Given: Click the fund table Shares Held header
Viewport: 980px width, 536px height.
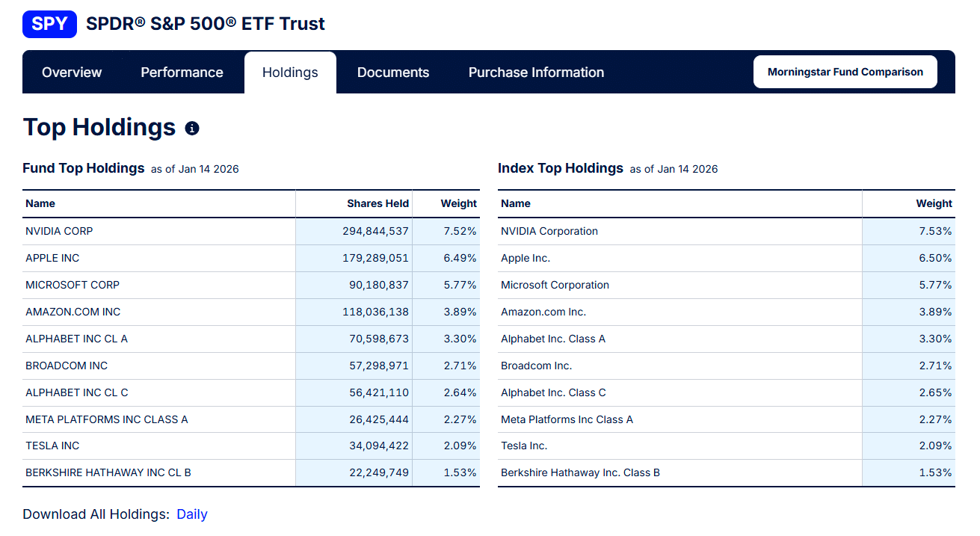Looking at the screenshot, I should tap(377, 203).
